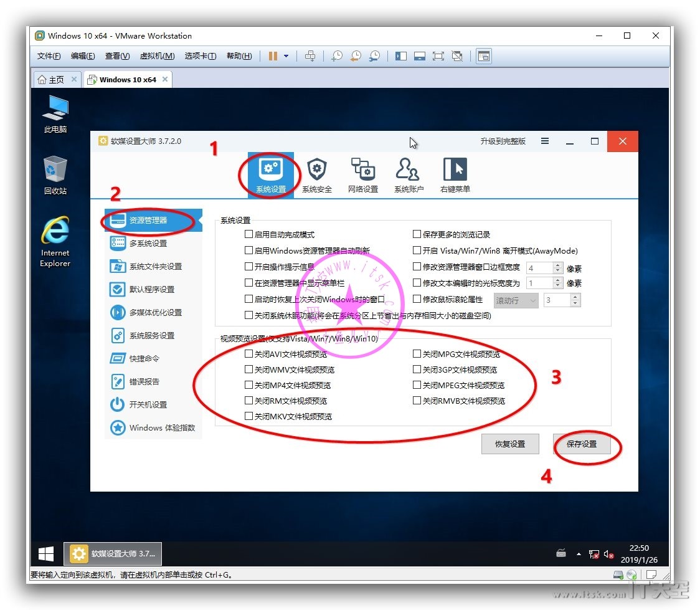Check 启用Windows资源管理器自动刷新
This screenshot has height=610, width=700.
tap(248, 250)
